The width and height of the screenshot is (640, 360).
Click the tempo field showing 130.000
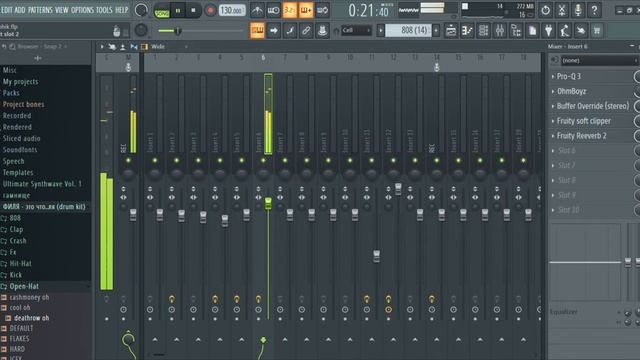(231, 10)
